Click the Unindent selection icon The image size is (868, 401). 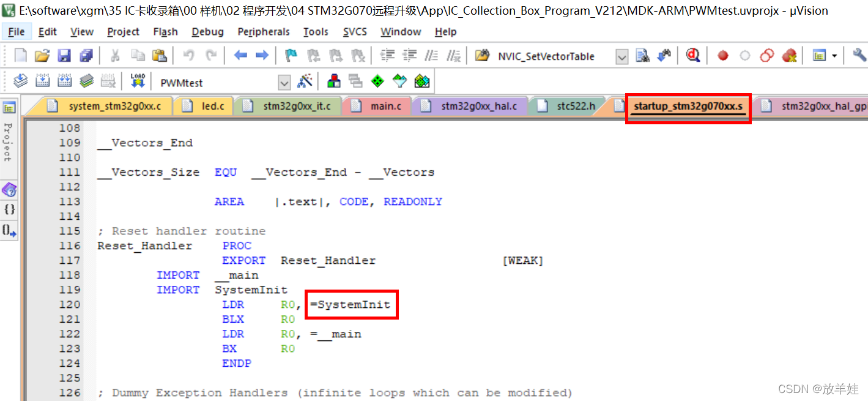409,56
